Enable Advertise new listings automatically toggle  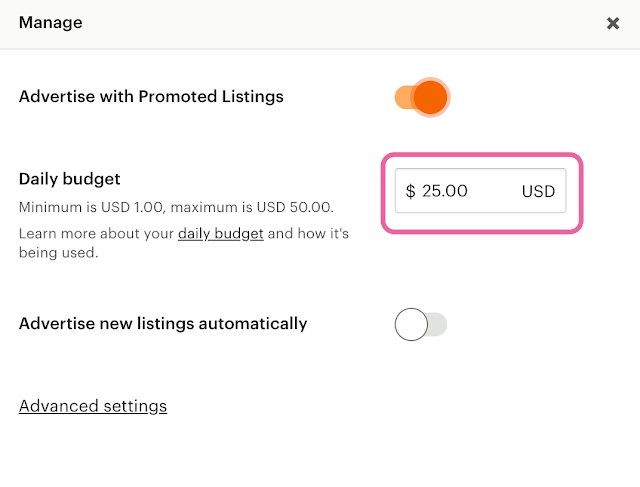421,324
